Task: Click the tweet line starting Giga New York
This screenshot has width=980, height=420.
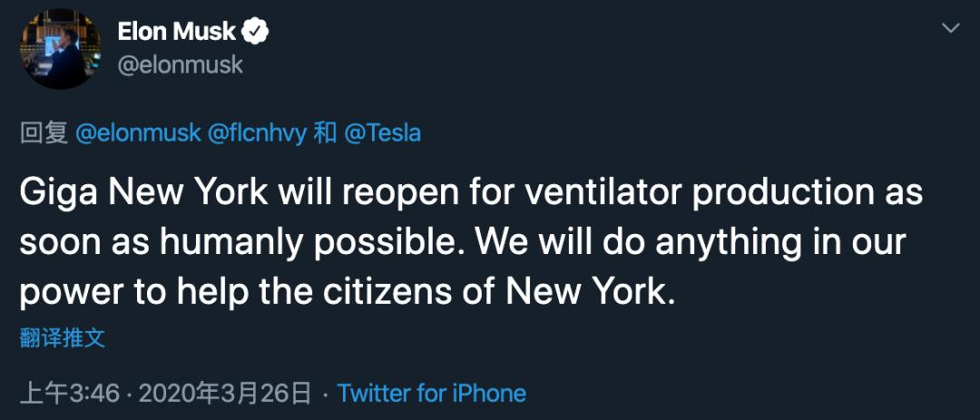Action: (471, 193)
